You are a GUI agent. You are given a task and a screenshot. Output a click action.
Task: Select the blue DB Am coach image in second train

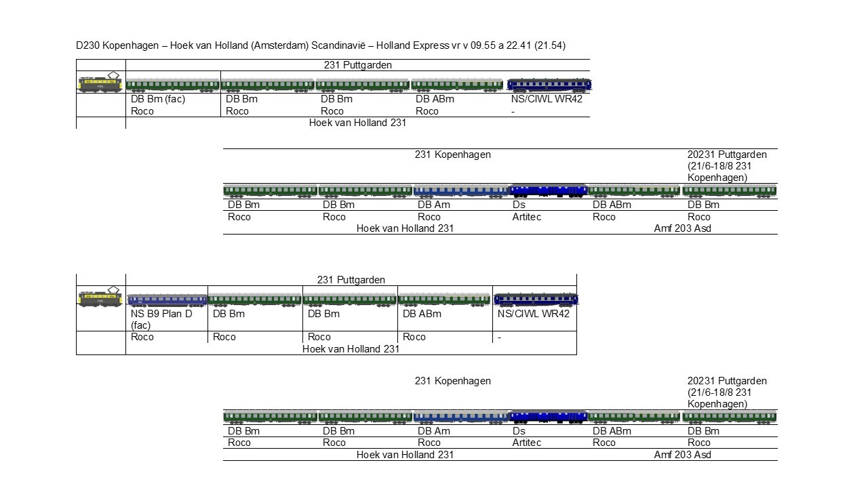tap(460, 191)
